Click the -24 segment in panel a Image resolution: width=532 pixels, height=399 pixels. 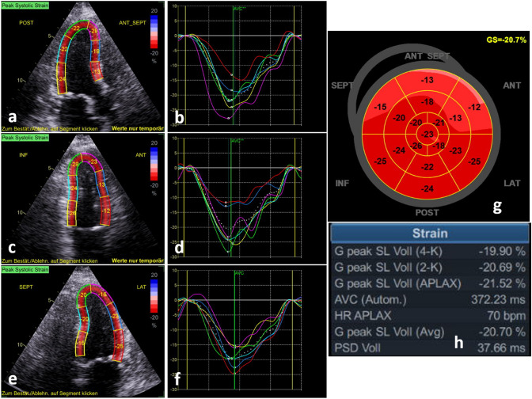(62, 79)
